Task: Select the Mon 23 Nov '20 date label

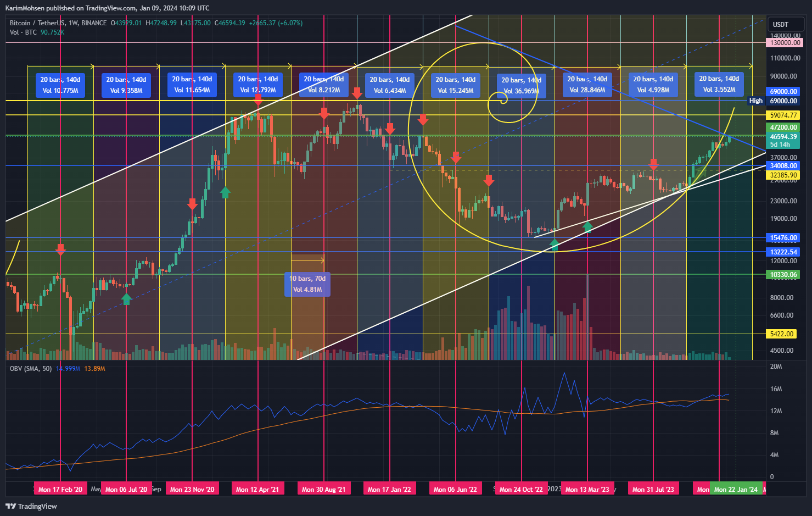Action: [x=192, y=489]
